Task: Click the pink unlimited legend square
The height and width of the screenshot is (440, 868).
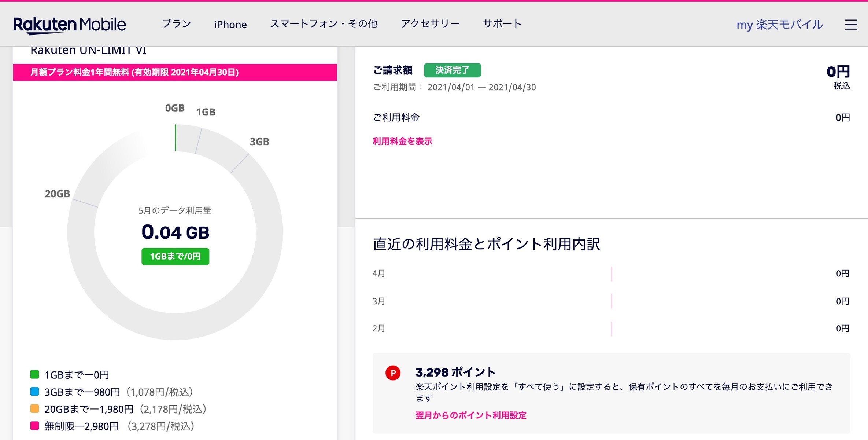Action: tap(34, 426)
